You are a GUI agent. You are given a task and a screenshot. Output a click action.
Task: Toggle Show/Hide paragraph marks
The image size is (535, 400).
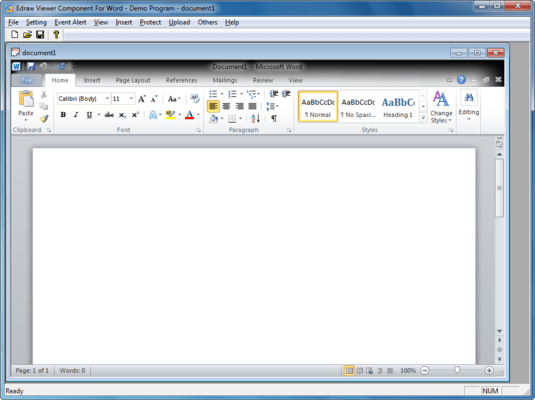(274, 118)
